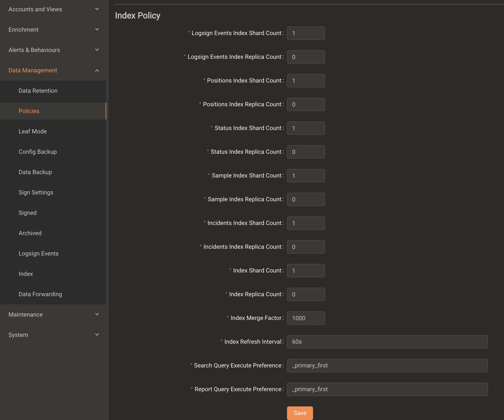Open Logsign Events in sidebar
Image resolution: width=504 pixels, height=420 pixels.
[53, 254]
